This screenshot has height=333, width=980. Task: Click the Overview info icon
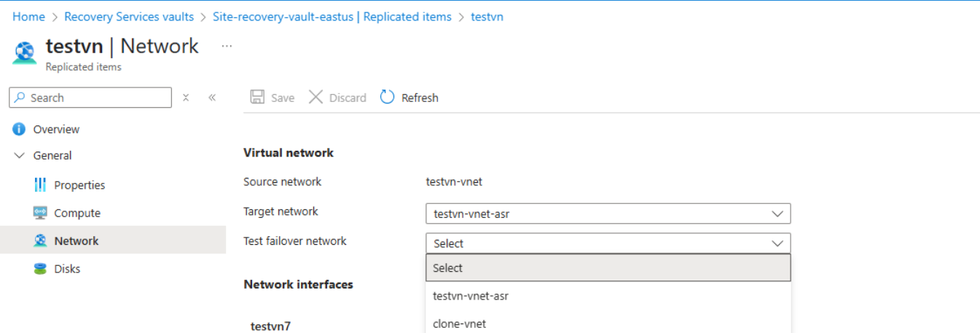pos(20,129)
